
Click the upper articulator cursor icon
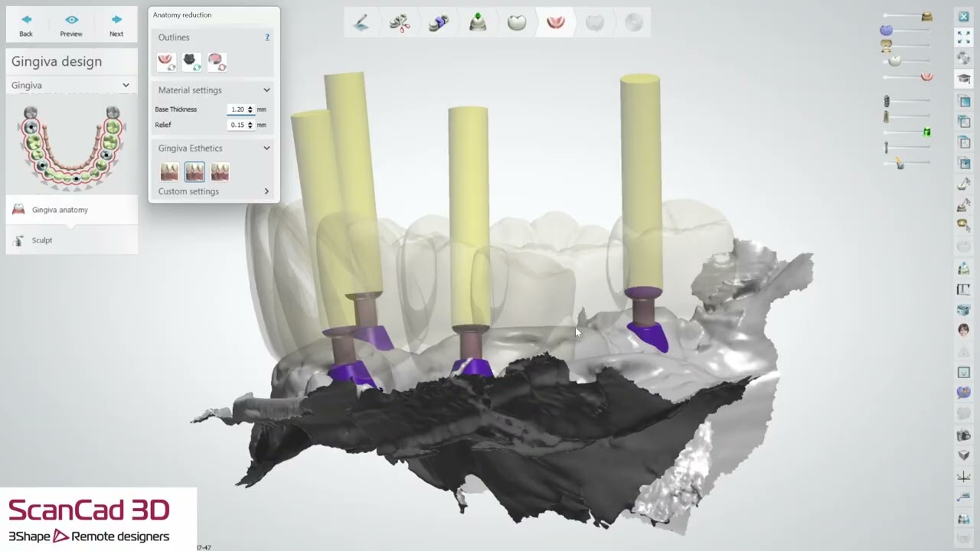click(x=964, y=184)
